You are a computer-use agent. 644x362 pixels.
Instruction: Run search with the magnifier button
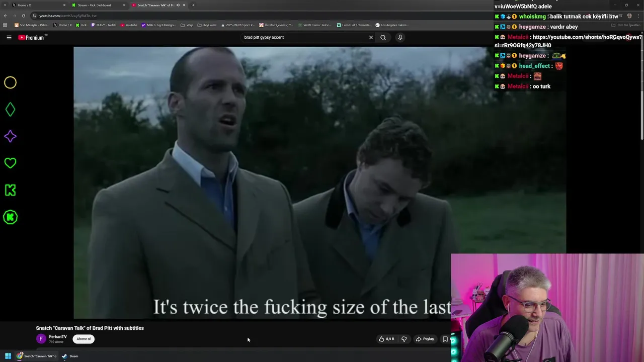(383, 37)
